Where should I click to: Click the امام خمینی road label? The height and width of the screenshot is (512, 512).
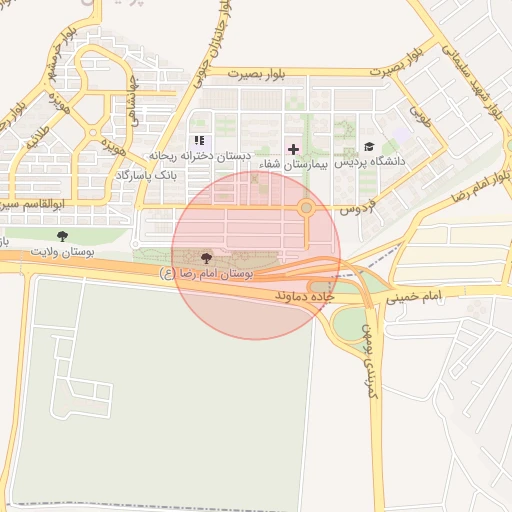(414, 296)
